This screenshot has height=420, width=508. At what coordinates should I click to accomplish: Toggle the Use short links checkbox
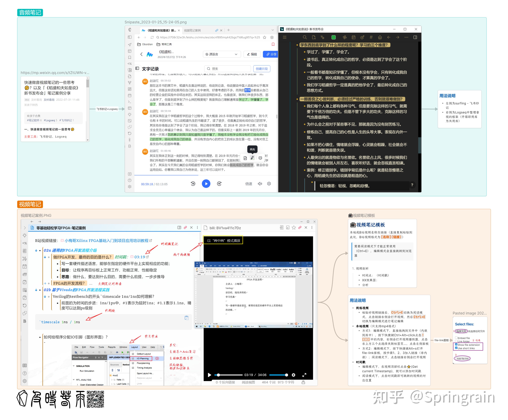456,348
